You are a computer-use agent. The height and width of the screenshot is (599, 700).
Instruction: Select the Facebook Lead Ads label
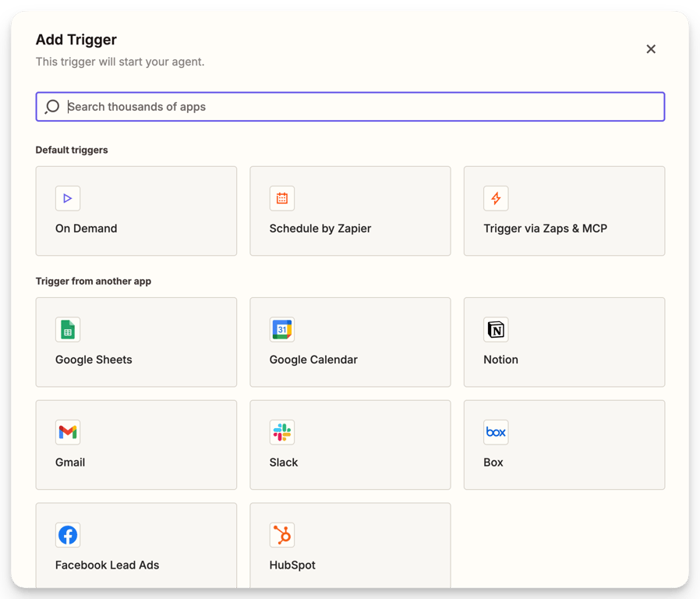click(x=107, y=565)
